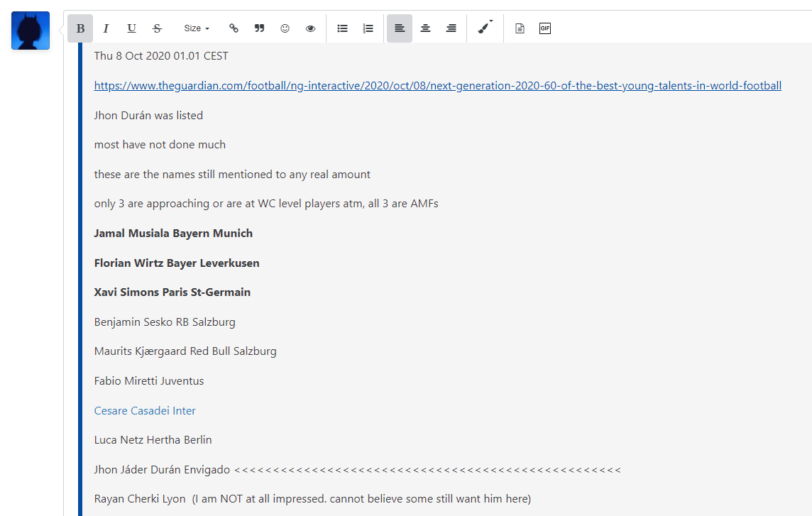812x516 pixels.
Task: Click the line 'these are the names still mentioned'
Action: [x=233, y=175]
